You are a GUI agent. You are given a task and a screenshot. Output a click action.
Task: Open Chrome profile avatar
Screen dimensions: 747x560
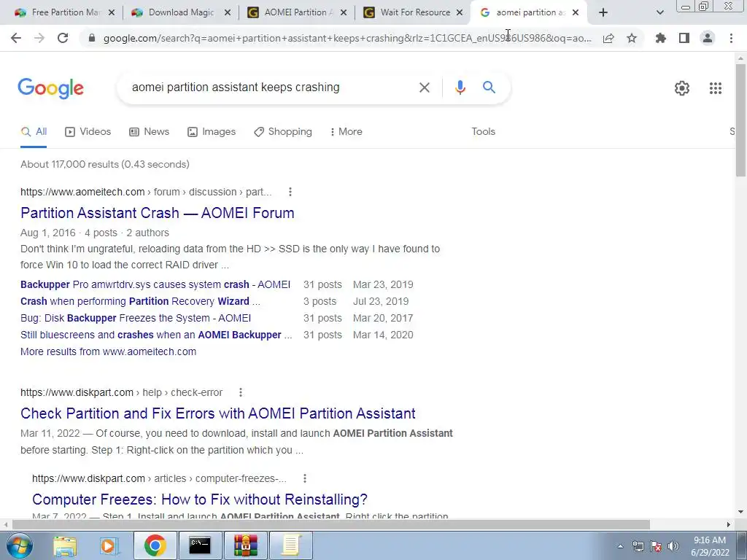pyautogui.click(x=708, y=38)
